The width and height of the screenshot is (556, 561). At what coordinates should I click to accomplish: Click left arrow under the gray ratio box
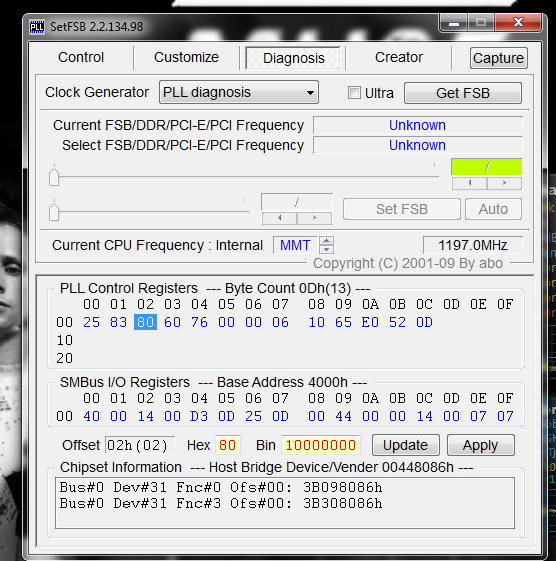[280, 218]
